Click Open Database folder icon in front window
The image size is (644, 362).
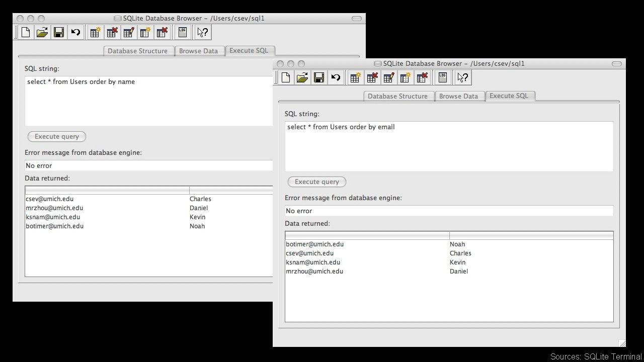(x=302, y=77)
